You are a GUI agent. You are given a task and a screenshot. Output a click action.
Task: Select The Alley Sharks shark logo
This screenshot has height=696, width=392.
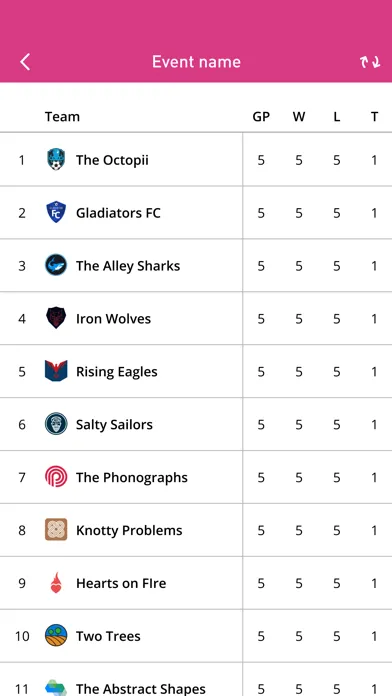point(56,265)
